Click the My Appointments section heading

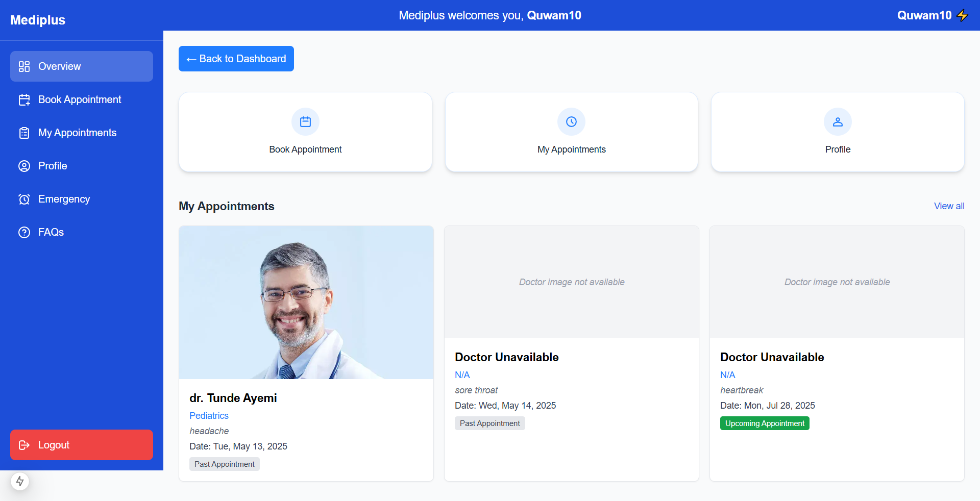(227, 206)
